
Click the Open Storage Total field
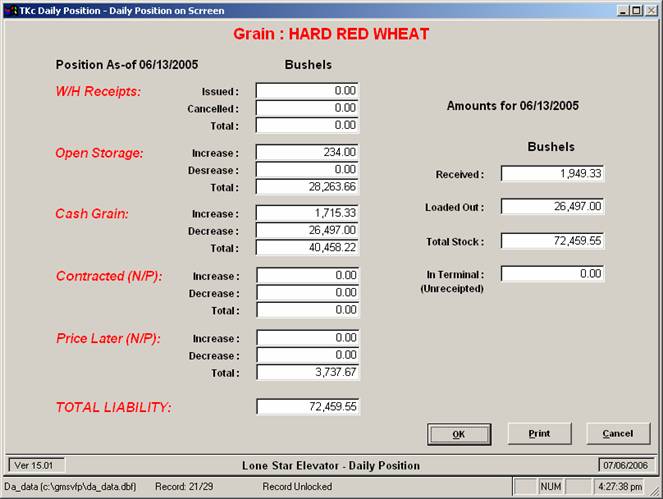(307, 187)
